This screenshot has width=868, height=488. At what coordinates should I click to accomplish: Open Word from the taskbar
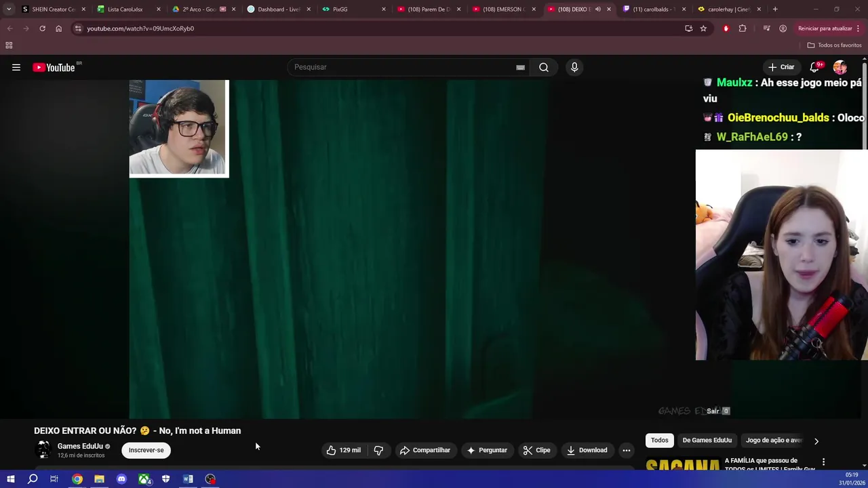coord(188,479)
